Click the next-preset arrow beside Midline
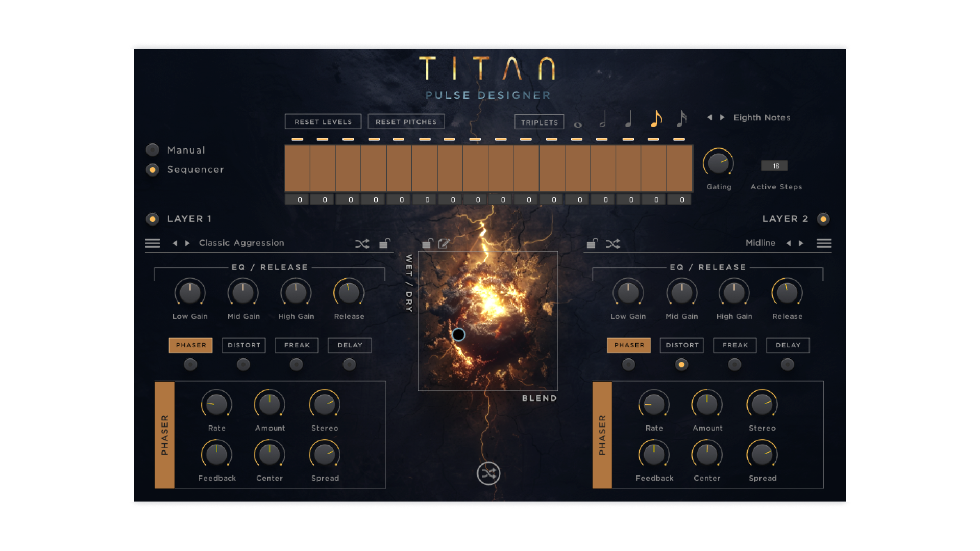The width and height of the screenshot is (980, 551). (800, 244)
